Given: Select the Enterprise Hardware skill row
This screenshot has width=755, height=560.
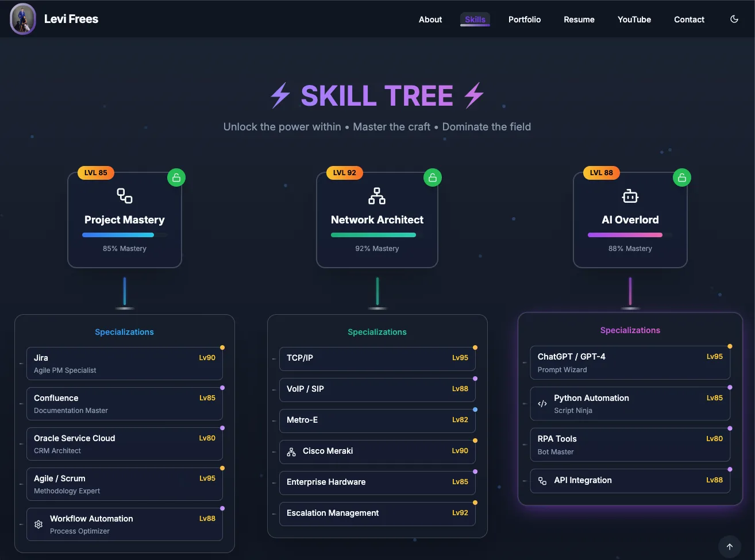Looking at the screenshot, I should [x=378, y=482].
